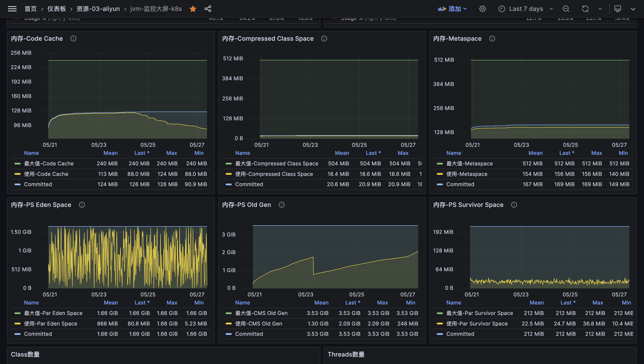Zoom out the time range
The height and width of the screenshot is (364, 644).
pos(566,9)
